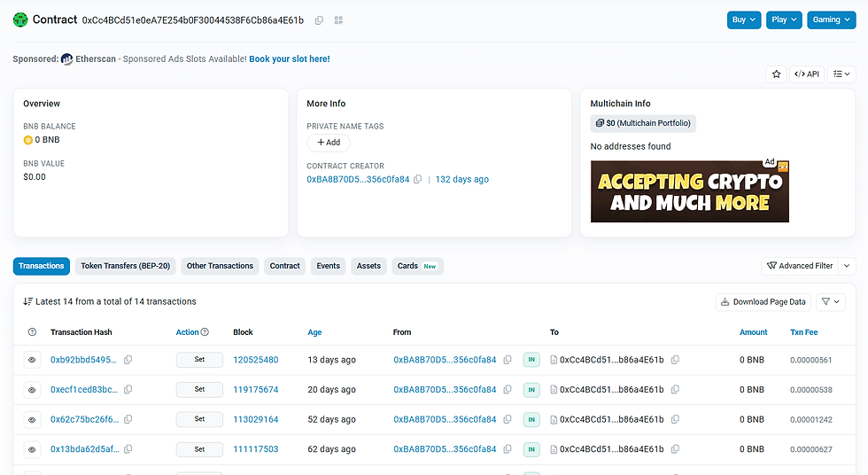This screenshot has height=475, width=868.
Task: Toggle the Age column date format
Action: (x=314, y=332)
